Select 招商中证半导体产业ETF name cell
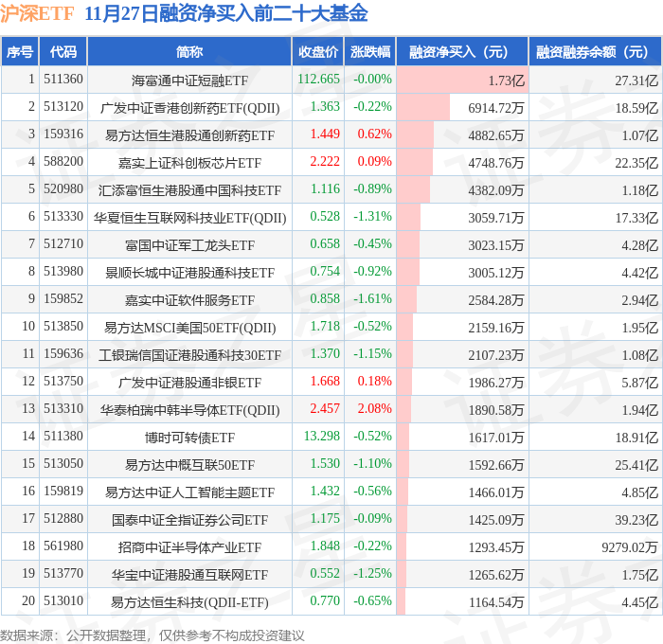The height and width of the screenshot is (644, 663). [x=189, y=547]
